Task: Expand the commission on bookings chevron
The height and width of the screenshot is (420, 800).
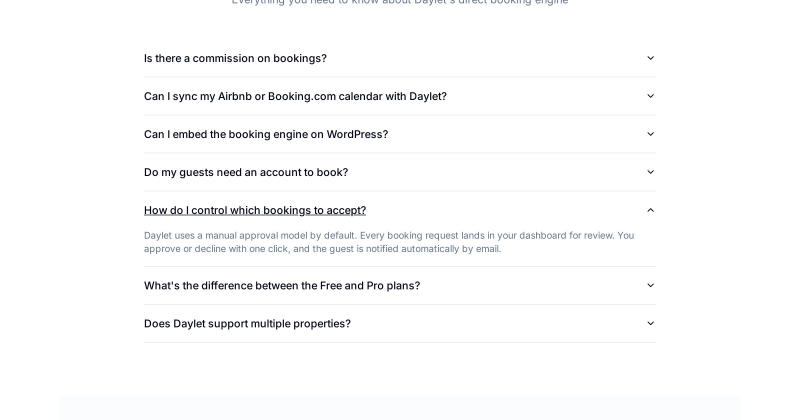Action: (x=651, y=58)
